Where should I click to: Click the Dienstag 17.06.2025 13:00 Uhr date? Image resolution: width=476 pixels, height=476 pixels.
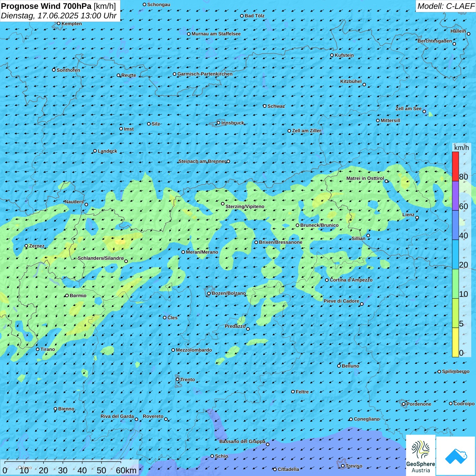[x=59, y=16]
